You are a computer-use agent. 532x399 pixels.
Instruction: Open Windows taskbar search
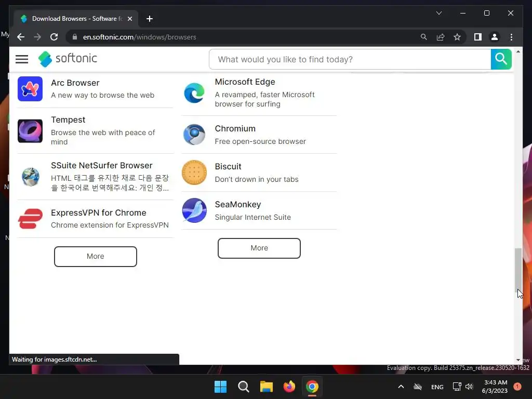tap(243, 387)
